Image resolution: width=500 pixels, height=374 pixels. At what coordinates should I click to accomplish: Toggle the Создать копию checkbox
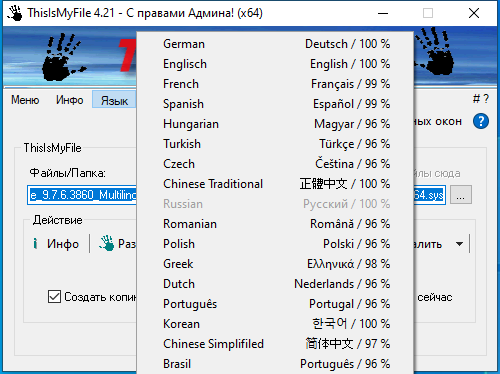click(54, 297)
